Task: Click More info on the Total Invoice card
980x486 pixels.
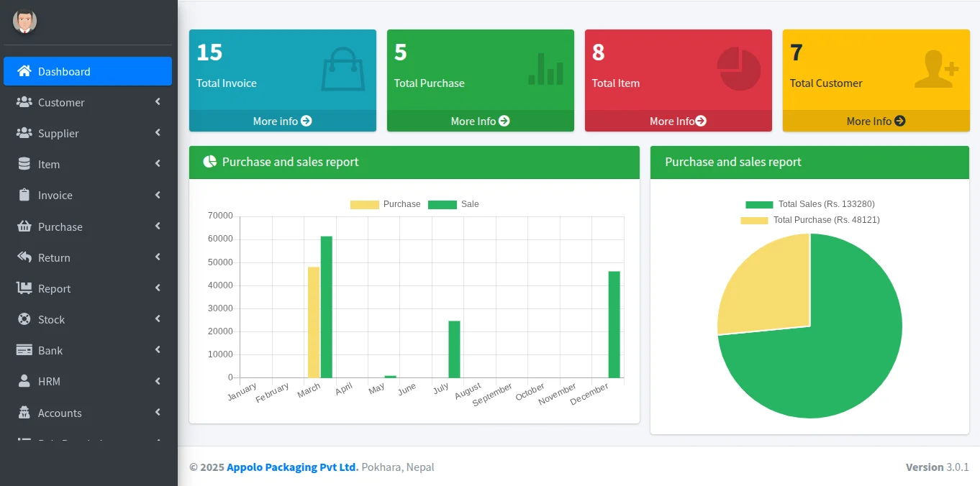Action: click(x=282, y=121)
